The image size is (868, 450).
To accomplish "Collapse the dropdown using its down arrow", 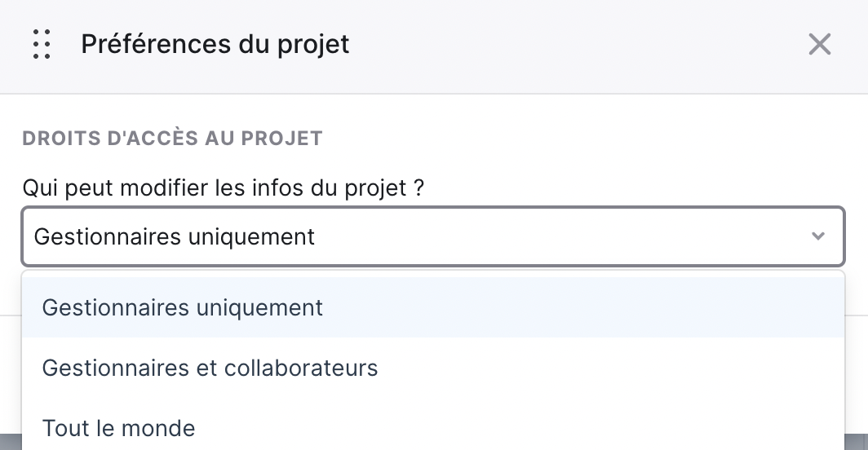I will [x=817, y=236].
